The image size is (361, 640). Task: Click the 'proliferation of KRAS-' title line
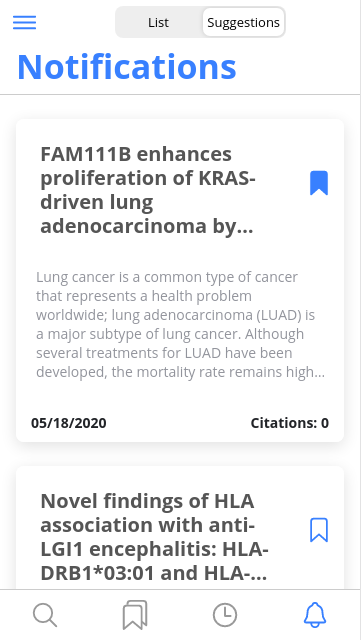(x=148, y=178)
